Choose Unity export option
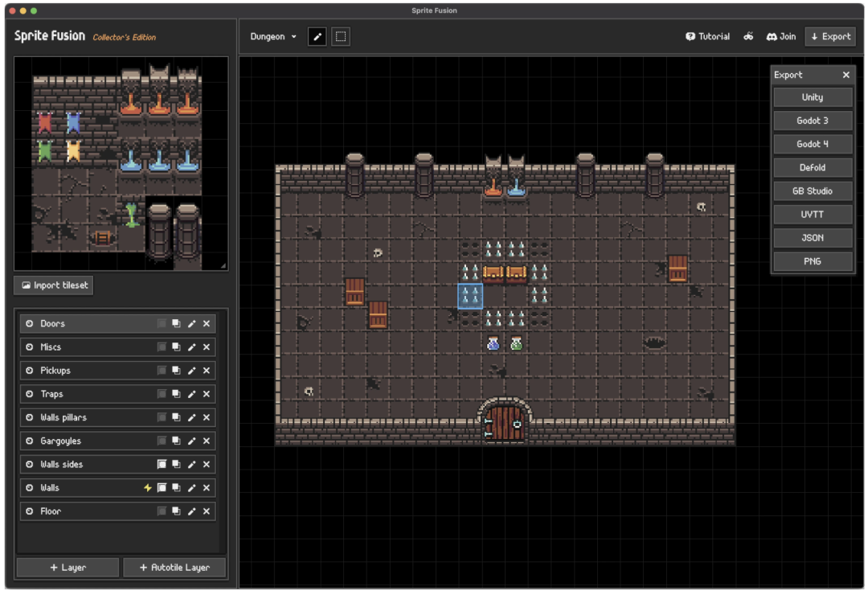 [812, 97]
